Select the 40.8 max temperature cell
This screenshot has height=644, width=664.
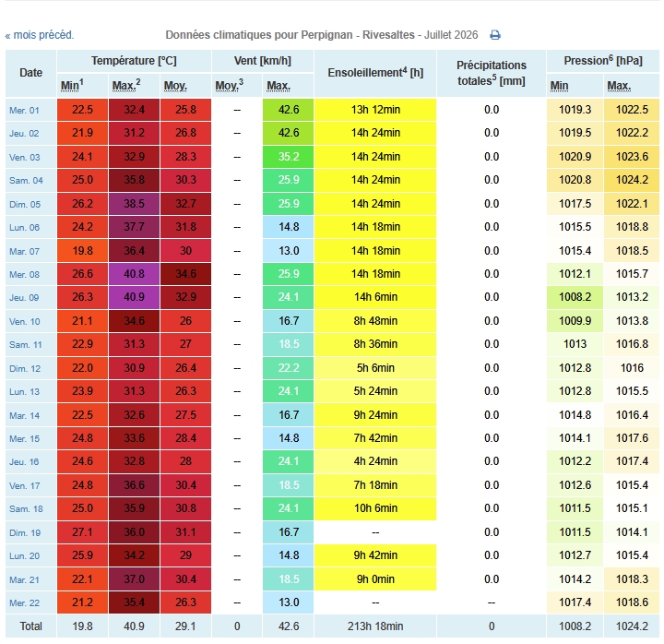click(134, 274)
